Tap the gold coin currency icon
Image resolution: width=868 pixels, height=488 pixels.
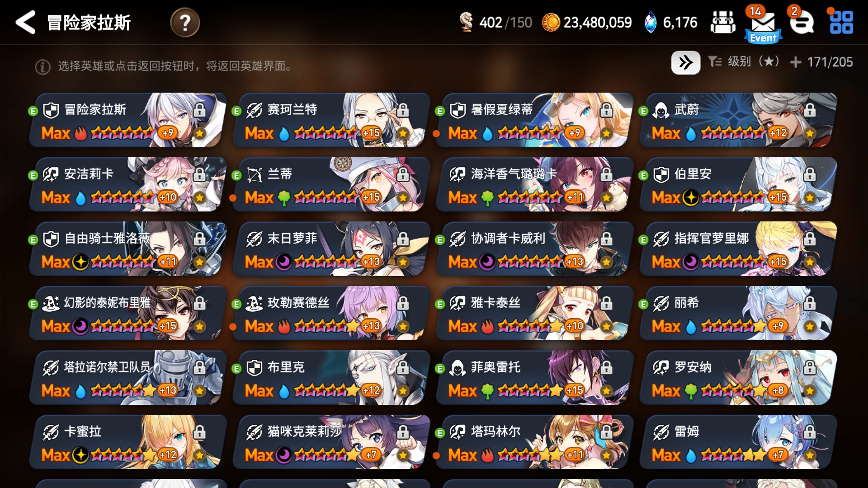click(551, 22)
